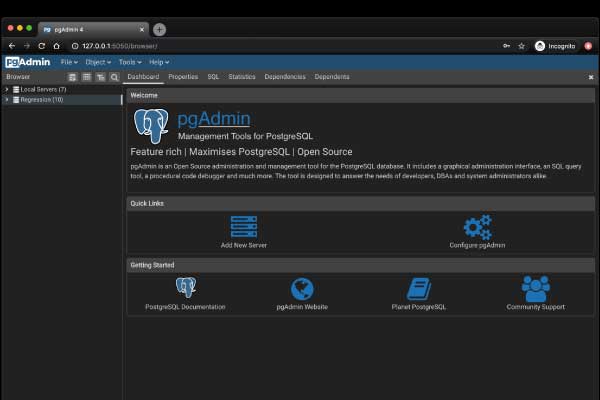Click the pgAdmin Website globe icon
Viewport: 600px width, 400px height.
[x=302, y=289]
